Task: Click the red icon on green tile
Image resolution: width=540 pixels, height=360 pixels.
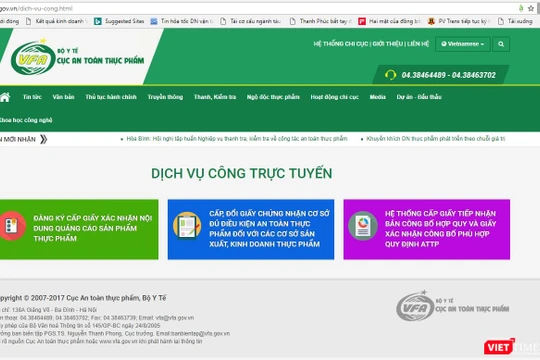Action: point(12,226)
